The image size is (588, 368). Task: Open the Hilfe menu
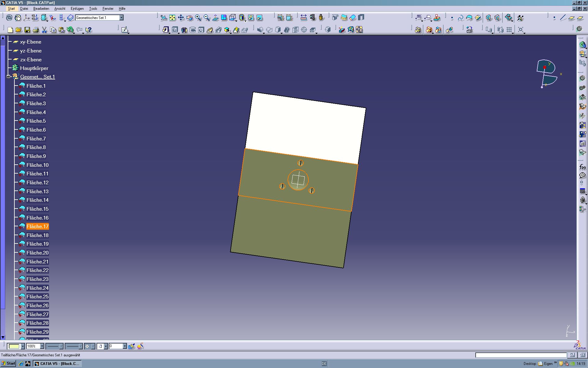(x=122, y=9)
